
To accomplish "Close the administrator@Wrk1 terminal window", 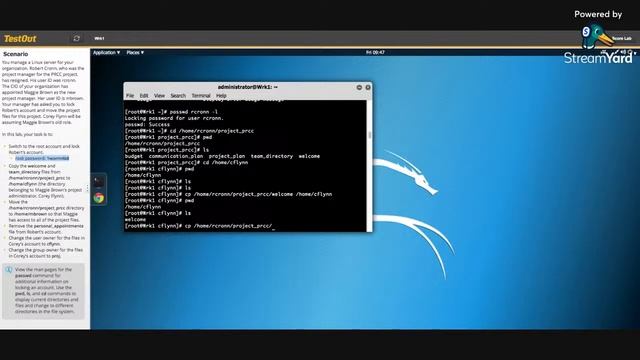I will 368,87.
